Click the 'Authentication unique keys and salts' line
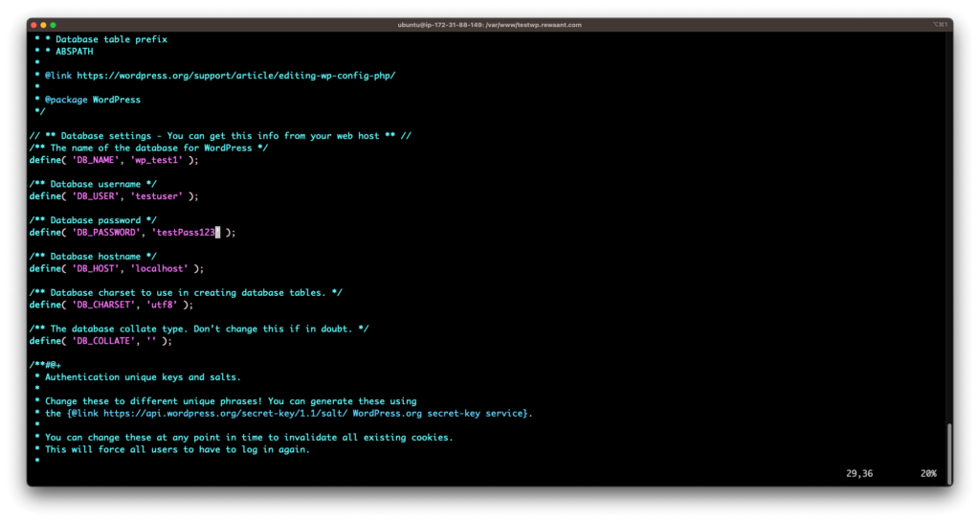980x522 pixels. click(x=138, y=377)
